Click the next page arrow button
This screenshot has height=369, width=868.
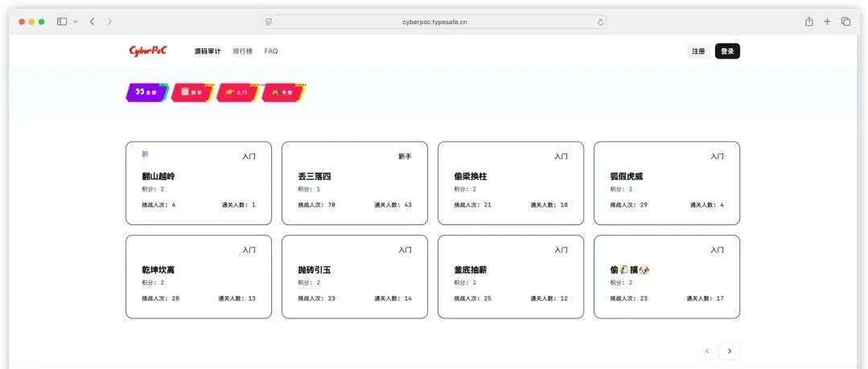point(730,351)
